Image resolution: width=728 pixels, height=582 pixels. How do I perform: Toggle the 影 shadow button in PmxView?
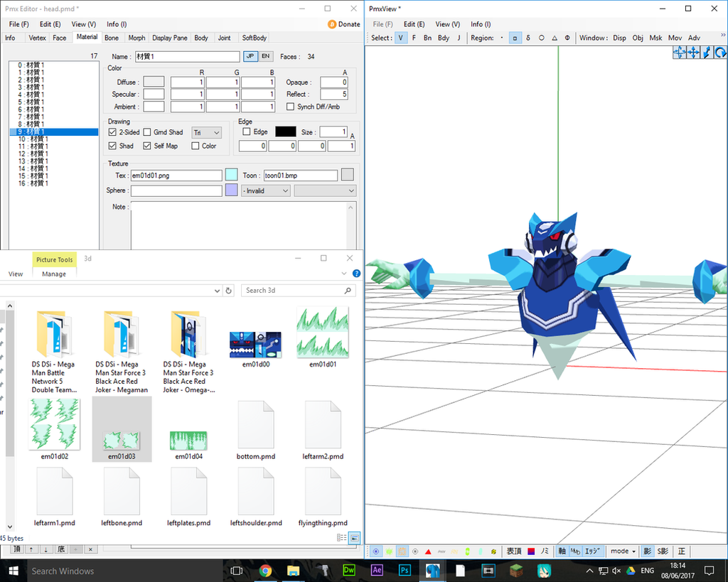[647, 551]
